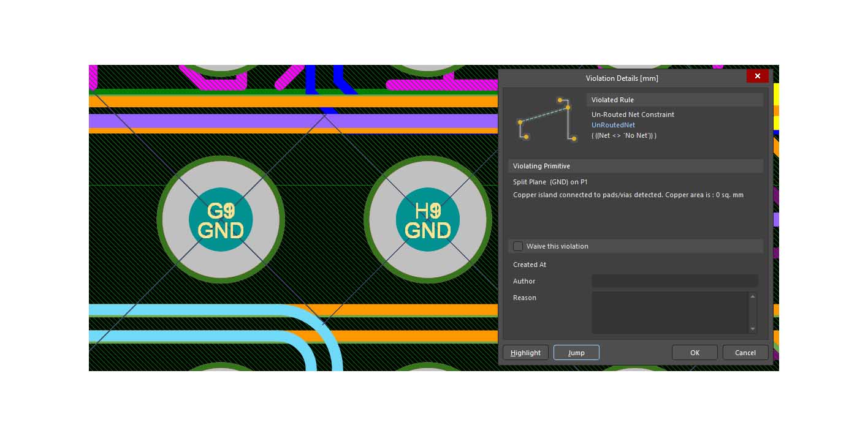The height and width of the screenshot is (436, 868).
Task: Click the un-routed net rule diagram icon
Action: point(546,119)
